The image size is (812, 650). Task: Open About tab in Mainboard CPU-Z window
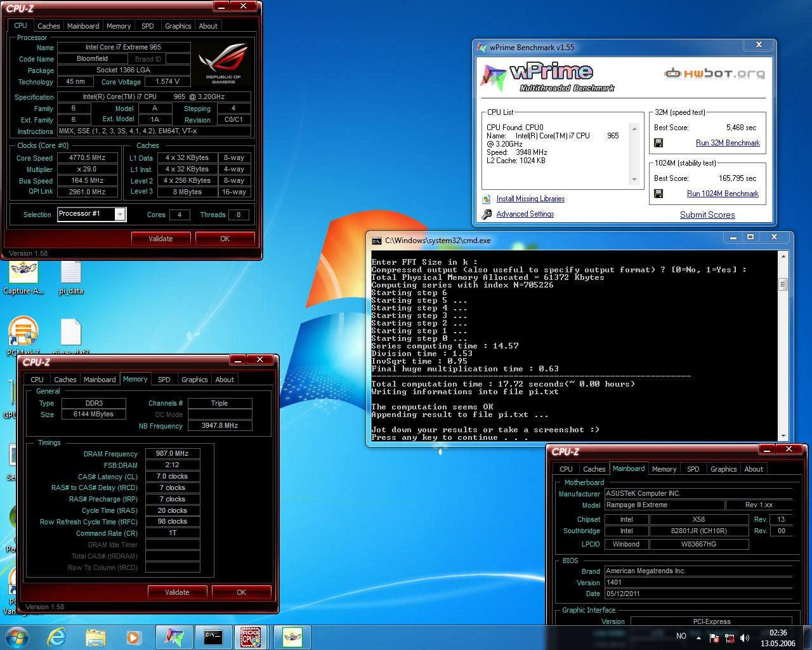(754, 469)
